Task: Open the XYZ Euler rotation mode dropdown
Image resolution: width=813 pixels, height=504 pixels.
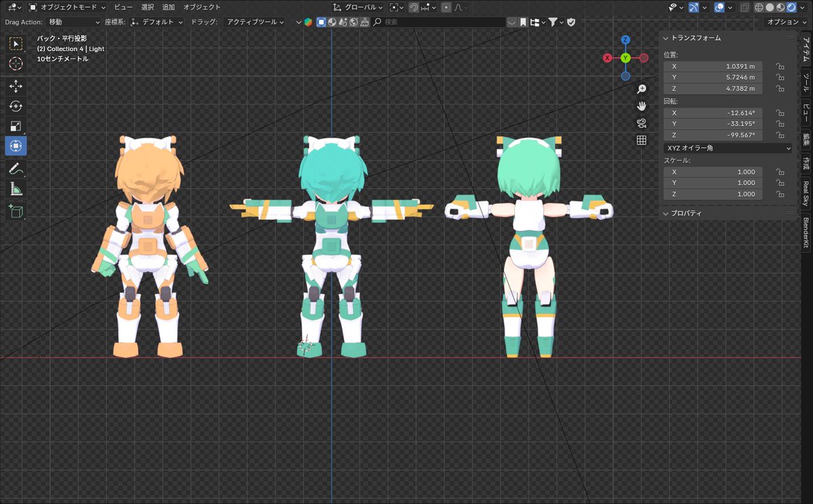Action: (x=728, y=148)
